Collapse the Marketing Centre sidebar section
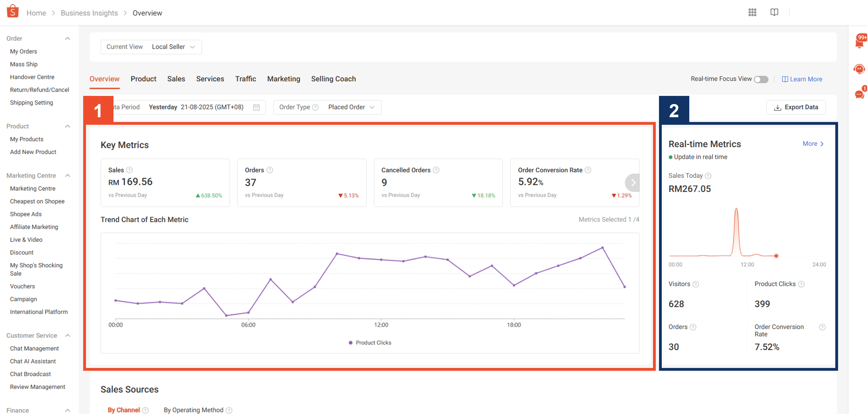Viewport: 868px width, 414px height. click(67, 175)
